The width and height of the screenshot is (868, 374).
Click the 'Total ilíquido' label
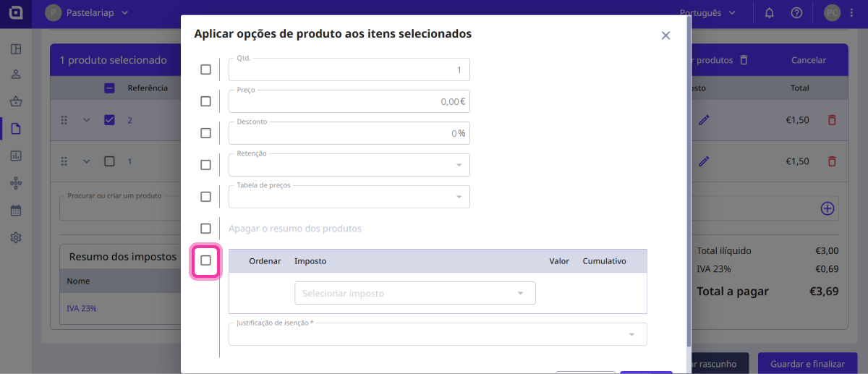click(724, 251)
